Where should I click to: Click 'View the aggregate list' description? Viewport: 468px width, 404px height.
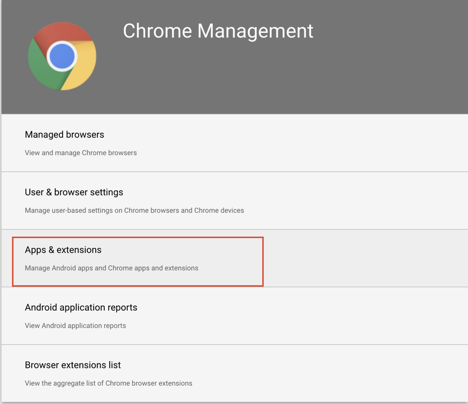pos(108,383)
